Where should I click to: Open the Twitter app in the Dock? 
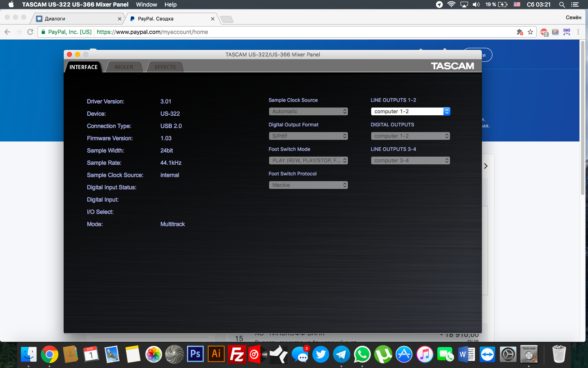click(321, 355)
